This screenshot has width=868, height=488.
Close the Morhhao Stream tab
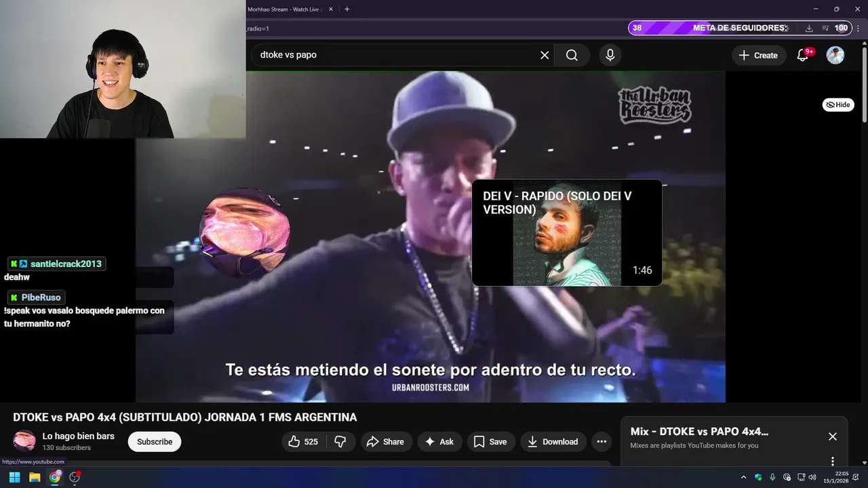pyautogui.click(x=331, y=9)
